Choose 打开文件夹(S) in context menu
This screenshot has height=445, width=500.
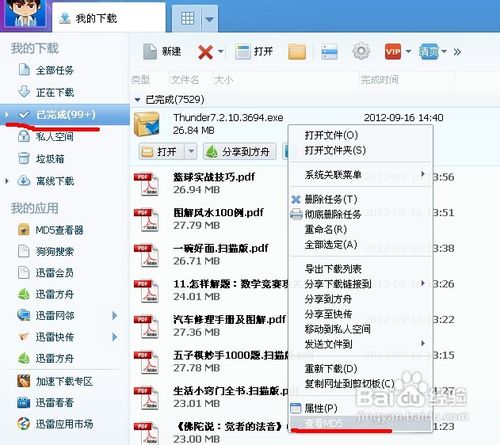335,150
